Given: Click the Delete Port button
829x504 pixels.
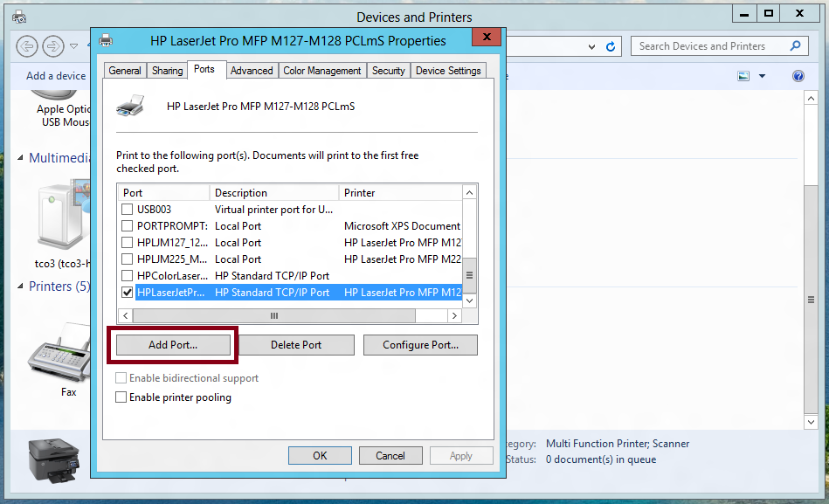Looking at the screenshot, I should [x=296, y=345].
